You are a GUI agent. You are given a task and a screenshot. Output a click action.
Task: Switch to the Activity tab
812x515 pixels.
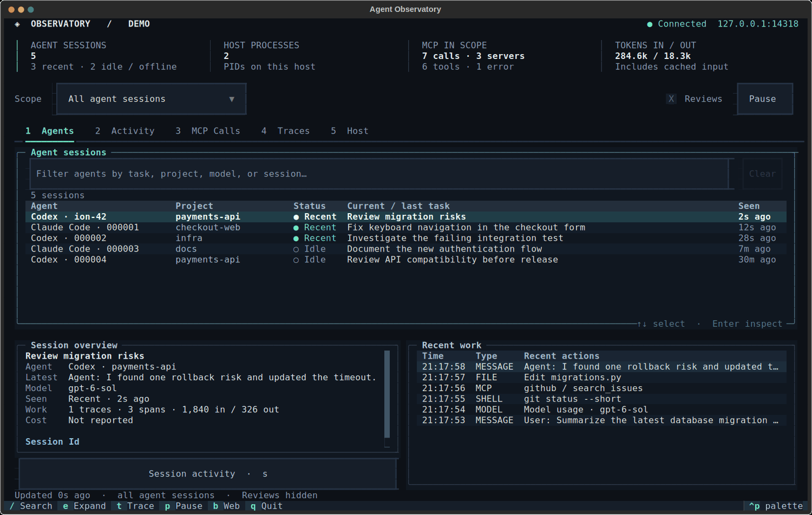tap(125, 131)
